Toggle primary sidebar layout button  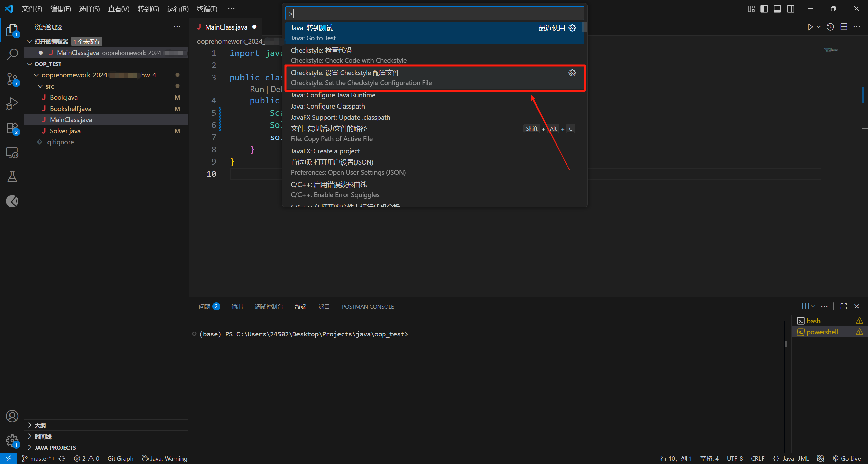tap(764, 9)
